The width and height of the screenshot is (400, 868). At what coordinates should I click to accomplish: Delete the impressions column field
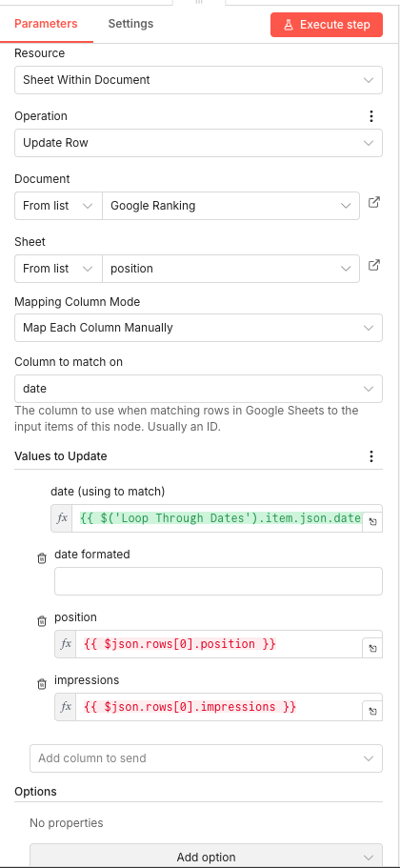(x=42, y=685)
